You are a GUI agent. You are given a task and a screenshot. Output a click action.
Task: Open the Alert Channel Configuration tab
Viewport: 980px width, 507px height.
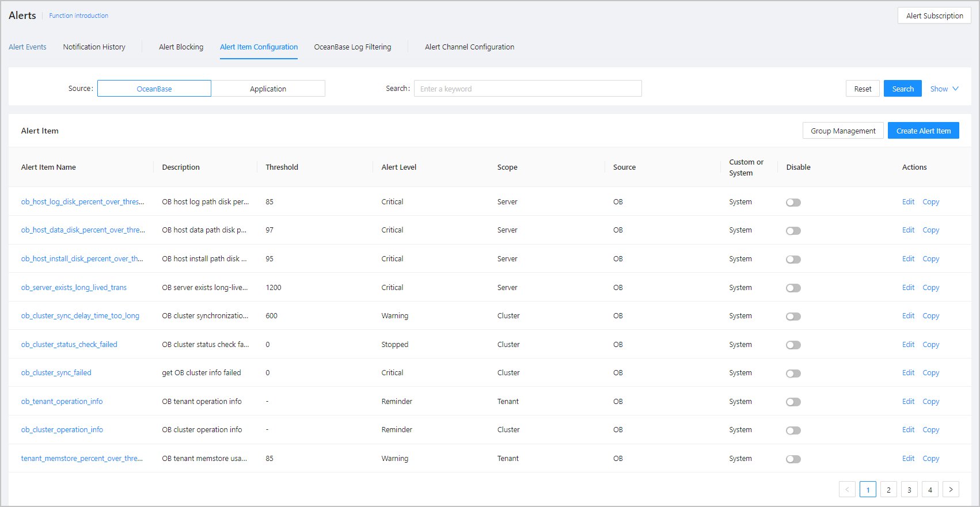pyautogui.click(x=469, y=47)
